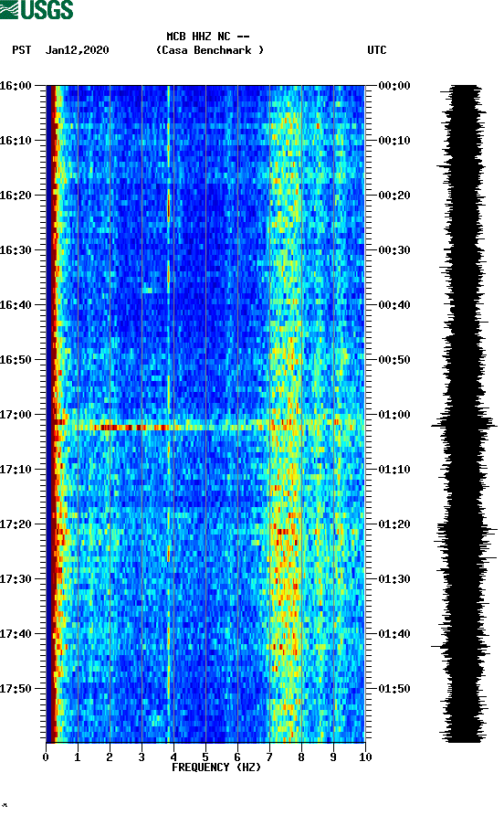Click the '3' frequency axis label
The image size is (504, 815).
(x=142, y=757)
